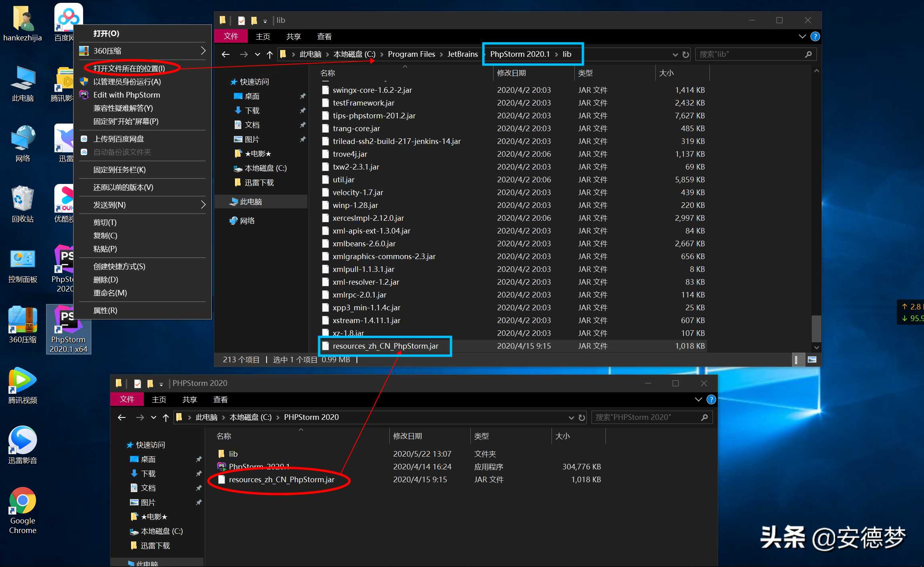This screenshot has height=567, width=924.
Task: Expand the 360压缩 submenu
Action: click(x=203, y=51)
